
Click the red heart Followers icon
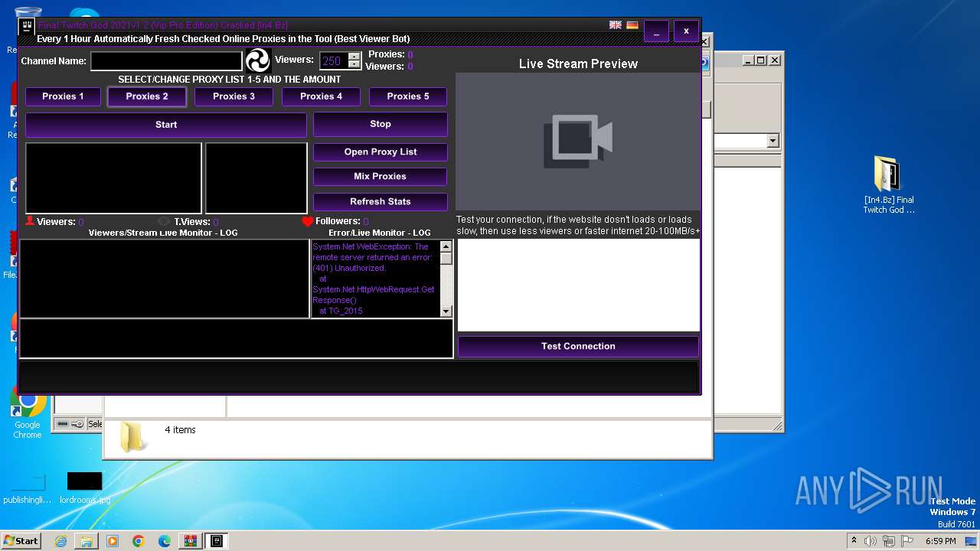click(x=308, y=222)
